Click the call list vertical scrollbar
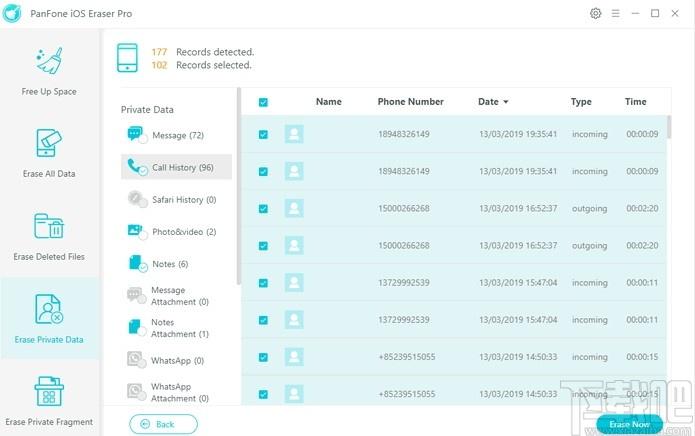This screenshot has width=695, height=436. pyautogui.click(x=669, y=127)
